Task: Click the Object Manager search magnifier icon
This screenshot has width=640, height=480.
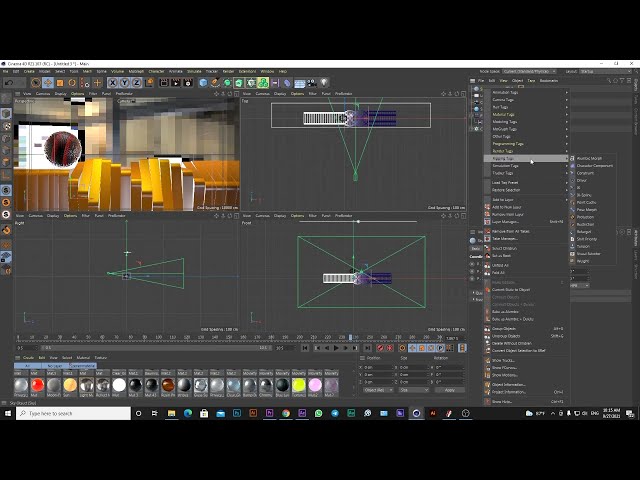Action: tap(609, 80)
